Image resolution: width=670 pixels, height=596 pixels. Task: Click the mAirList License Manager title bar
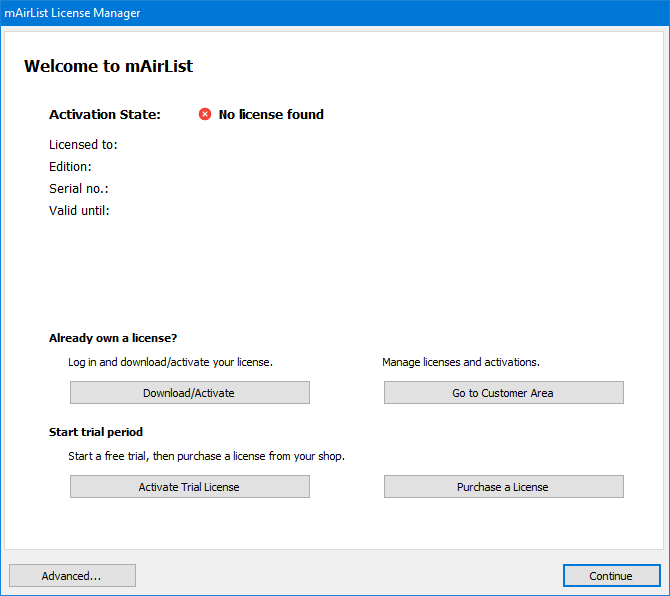300,13
